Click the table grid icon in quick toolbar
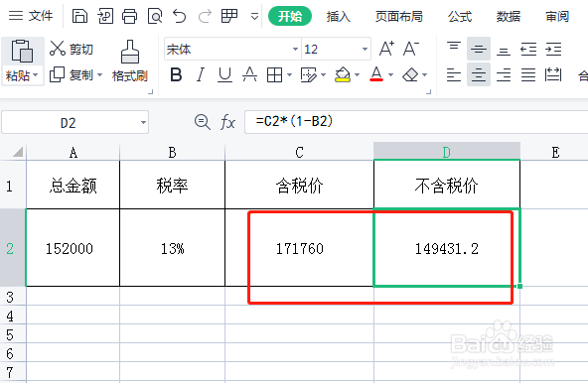The image size is (588, 383). tap(229, 16)
